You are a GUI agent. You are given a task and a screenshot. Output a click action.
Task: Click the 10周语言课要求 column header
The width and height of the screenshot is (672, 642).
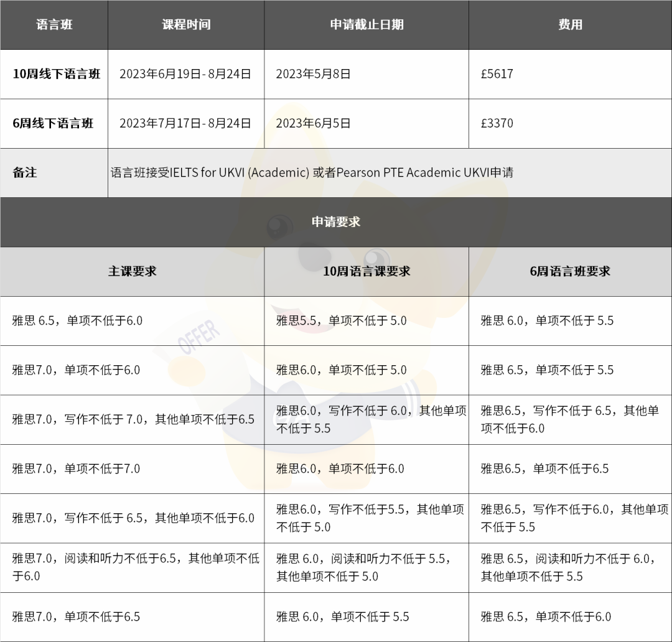[366, 271]
